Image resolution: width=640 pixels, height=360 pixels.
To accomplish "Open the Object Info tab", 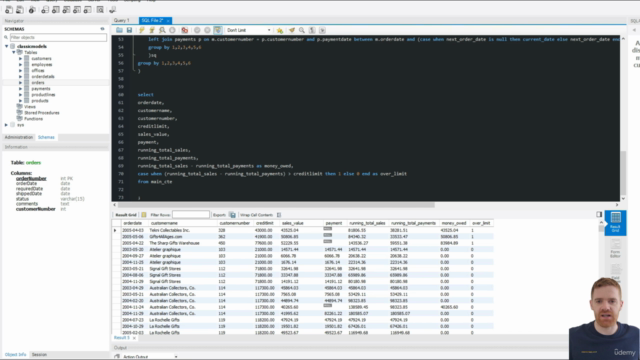I will [16, 355].
